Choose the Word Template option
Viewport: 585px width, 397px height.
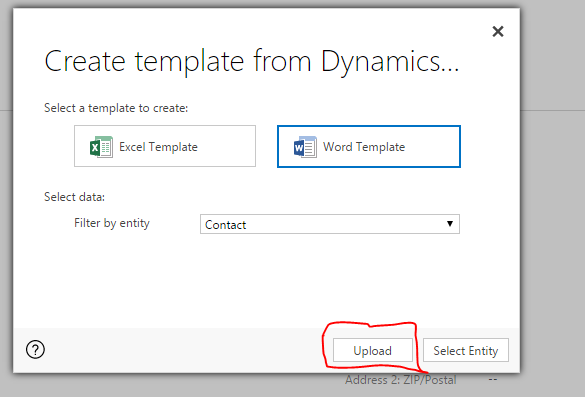click(x=369, y=147)
